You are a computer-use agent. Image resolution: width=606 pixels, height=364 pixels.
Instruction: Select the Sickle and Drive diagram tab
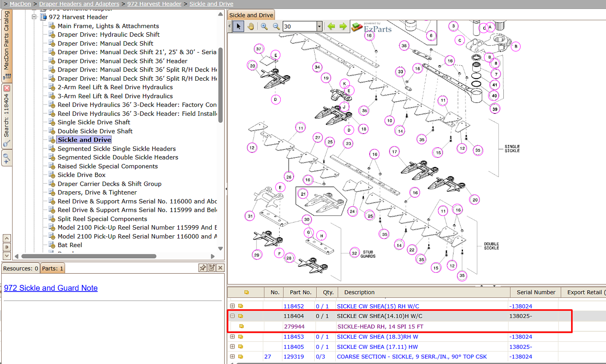click(251, 15)
